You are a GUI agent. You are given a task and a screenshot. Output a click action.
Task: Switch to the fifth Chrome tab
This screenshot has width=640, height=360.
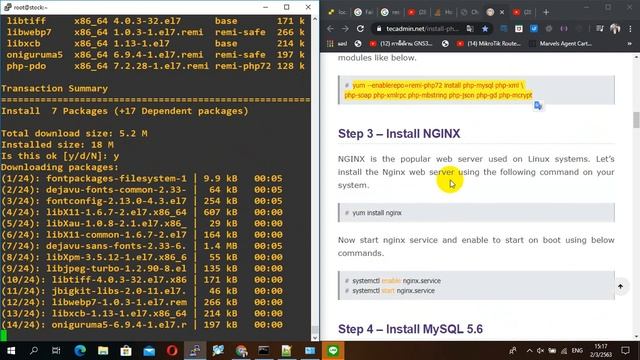point(443,12)
